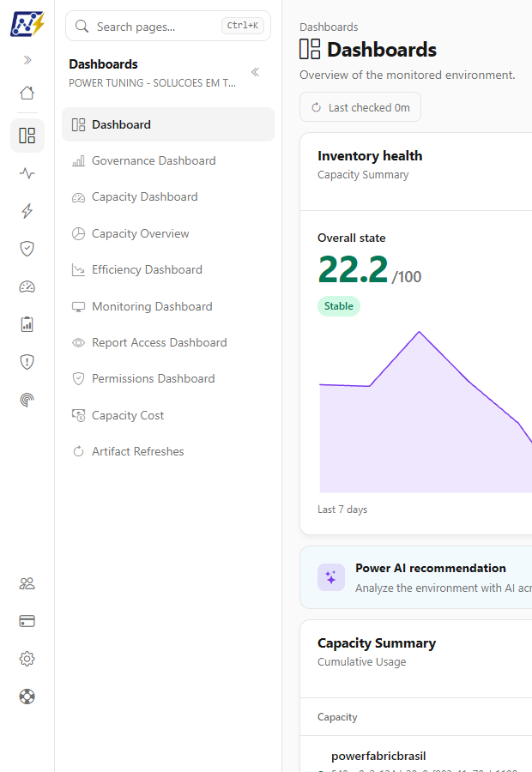The image size is (532, 772).
Task: Open the fingerprint icon in rail
Action: pos(27,400)
